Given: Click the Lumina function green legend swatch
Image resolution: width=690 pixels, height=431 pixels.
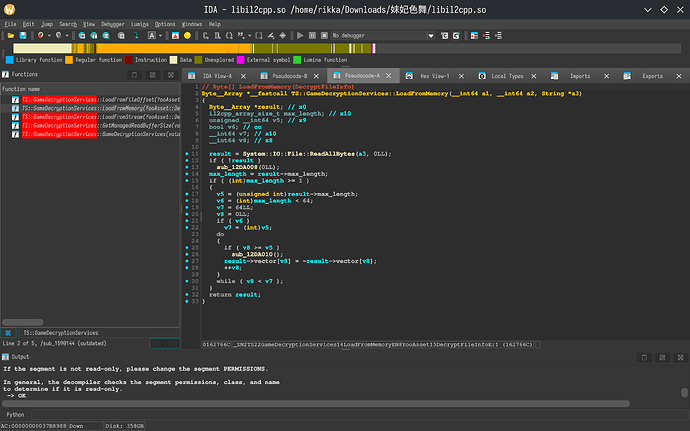Looking at the screenshot, I should [x=297, y=60].
